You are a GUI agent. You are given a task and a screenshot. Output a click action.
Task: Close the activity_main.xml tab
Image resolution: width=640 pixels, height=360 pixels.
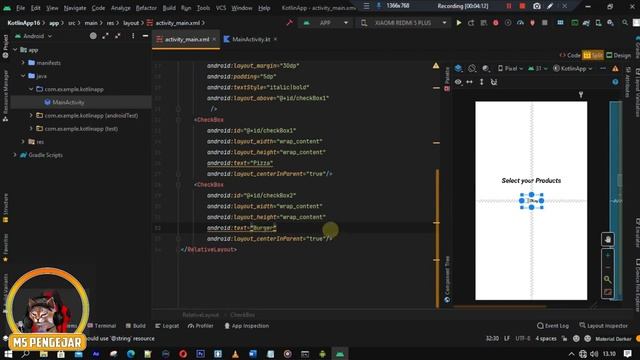[214, 39]
